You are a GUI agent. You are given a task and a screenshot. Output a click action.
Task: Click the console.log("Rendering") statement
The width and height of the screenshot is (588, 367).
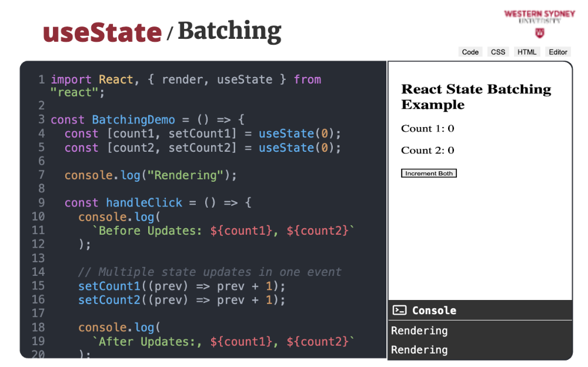151,175
